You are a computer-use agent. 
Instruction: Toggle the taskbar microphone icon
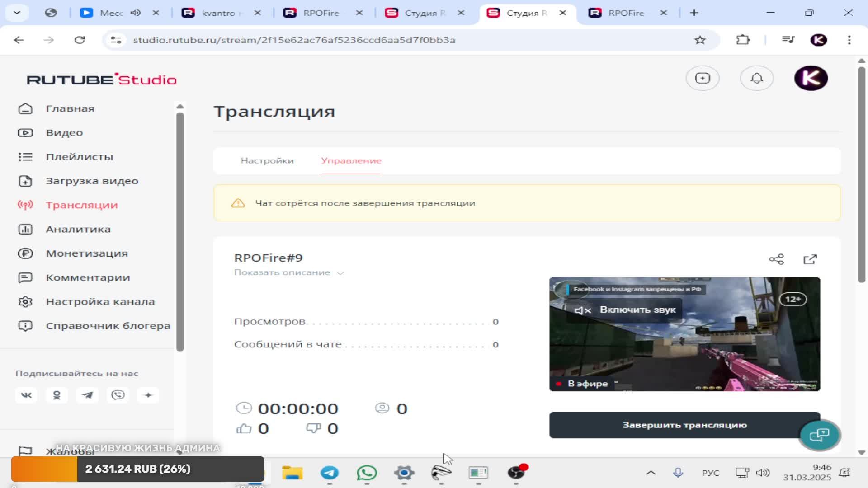678,473
